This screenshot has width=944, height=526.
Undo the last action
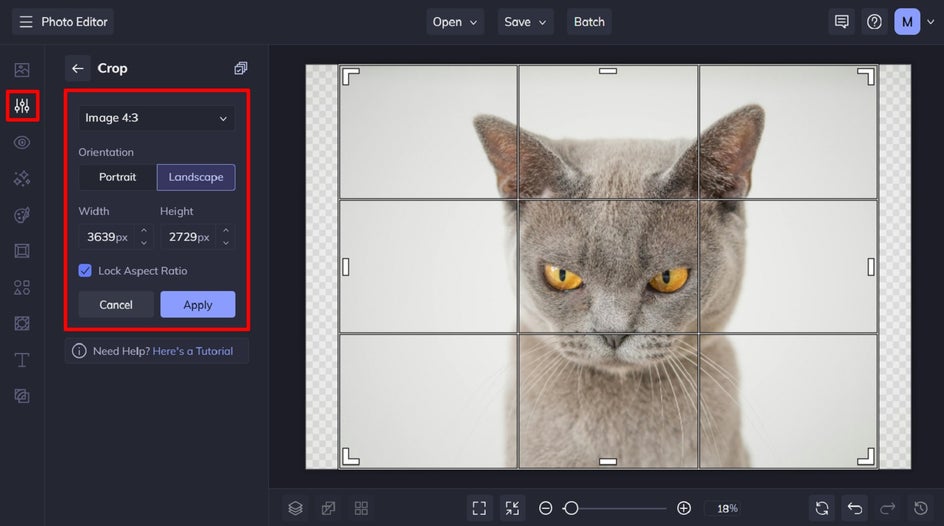[855, 509]
